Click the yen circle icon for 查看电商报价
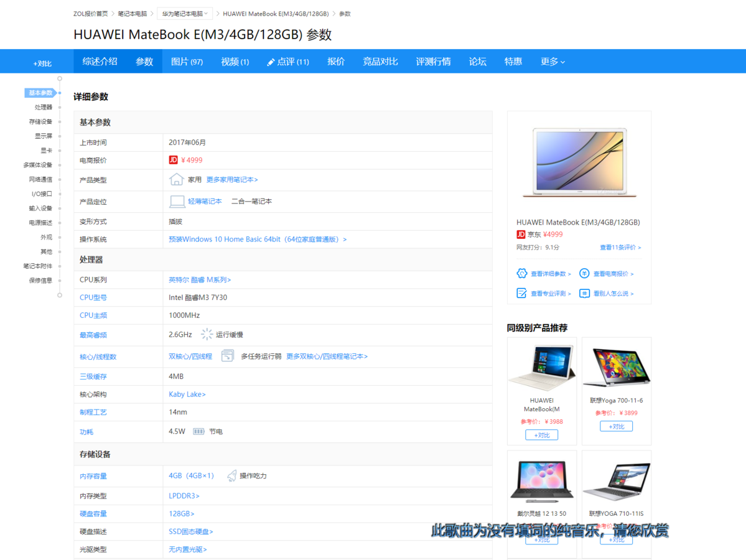The width and height of the screenshot is (746, 560). pyautogui.click(x=584, y=273)
